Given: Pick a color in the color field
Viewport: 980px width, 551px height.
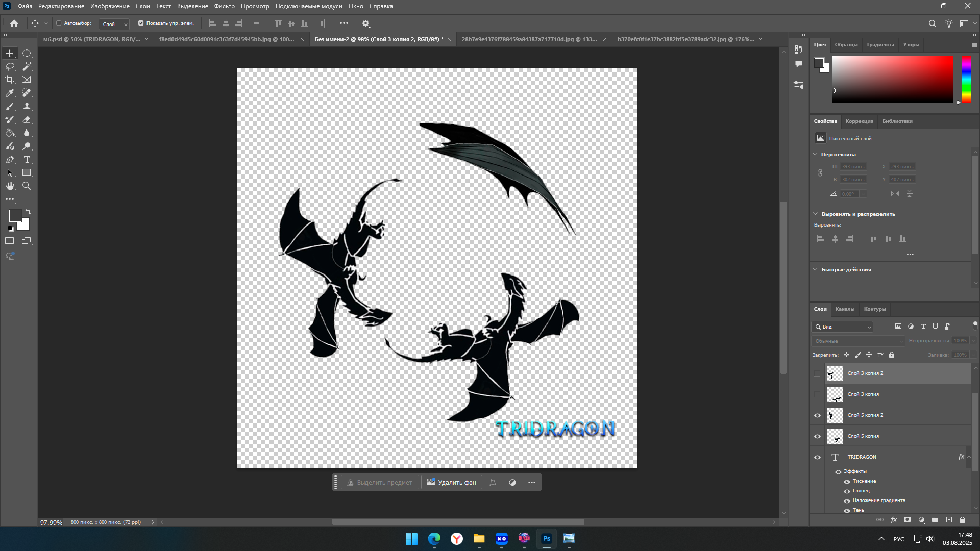Looking at the screenshot, I should tap(892, 79).
